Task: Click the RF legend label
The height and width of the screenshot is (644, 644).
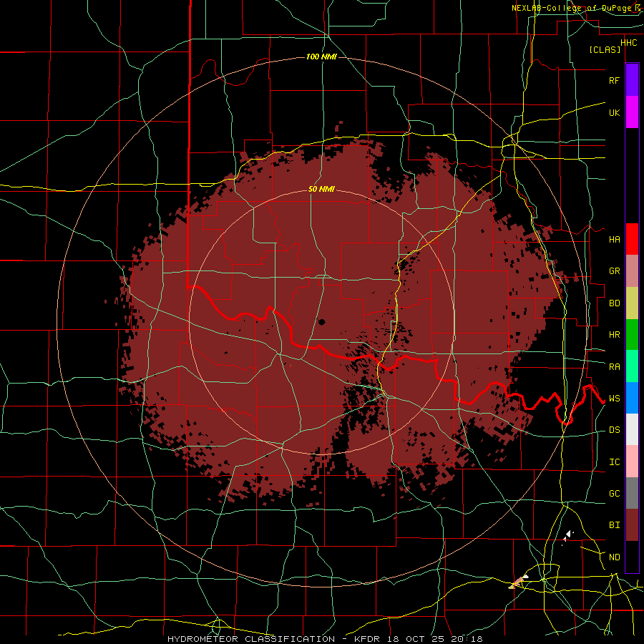Action: [614, 80]
